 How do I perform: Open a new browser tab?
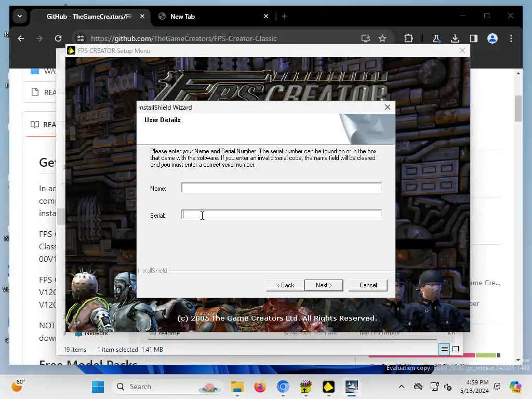pyautogui.click(x=285, y=16)
